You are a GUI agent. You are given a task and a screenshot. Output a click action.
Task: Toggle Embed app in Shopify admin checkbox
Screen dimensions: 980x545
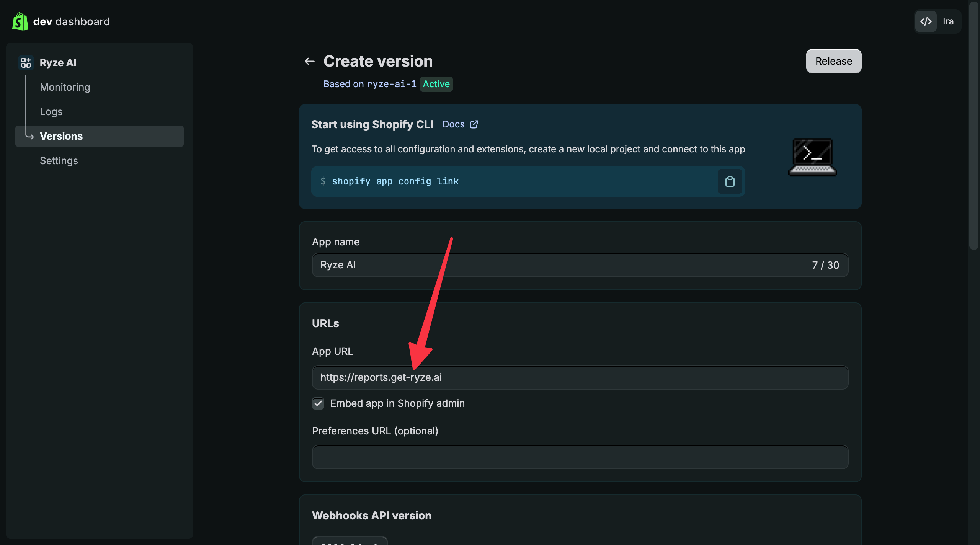[x=318, y=403]
